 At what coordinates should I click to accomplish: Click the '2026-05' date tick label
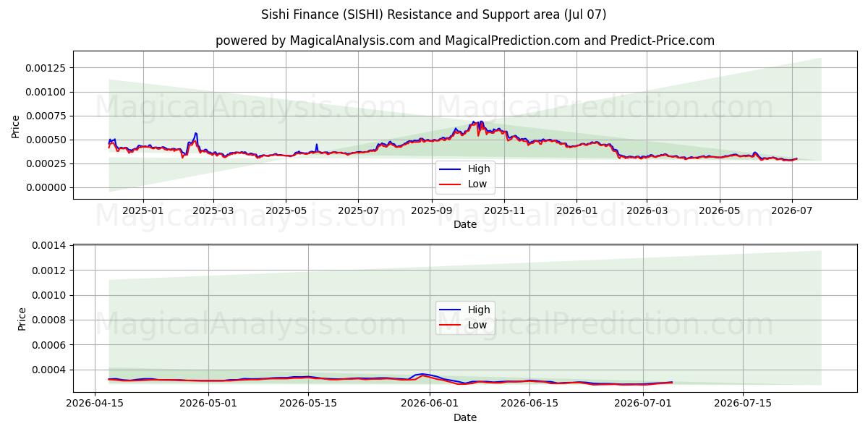coord(719,210)
